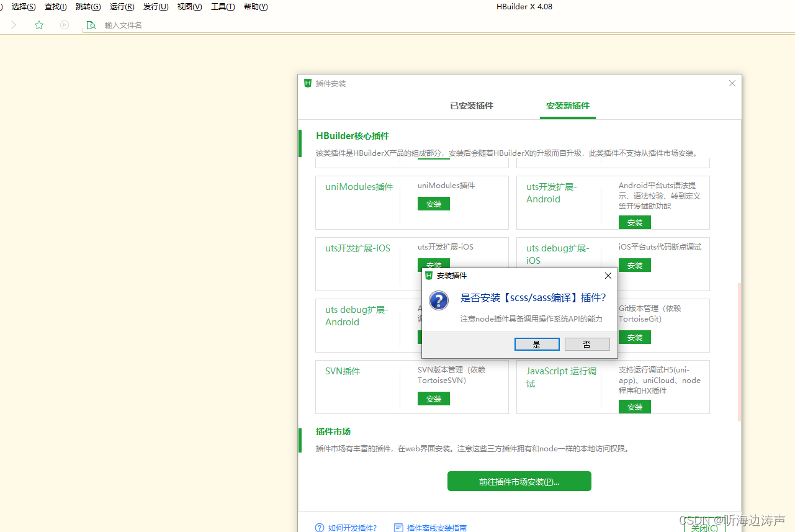Open the 发行(U) menu

(156, 7)
